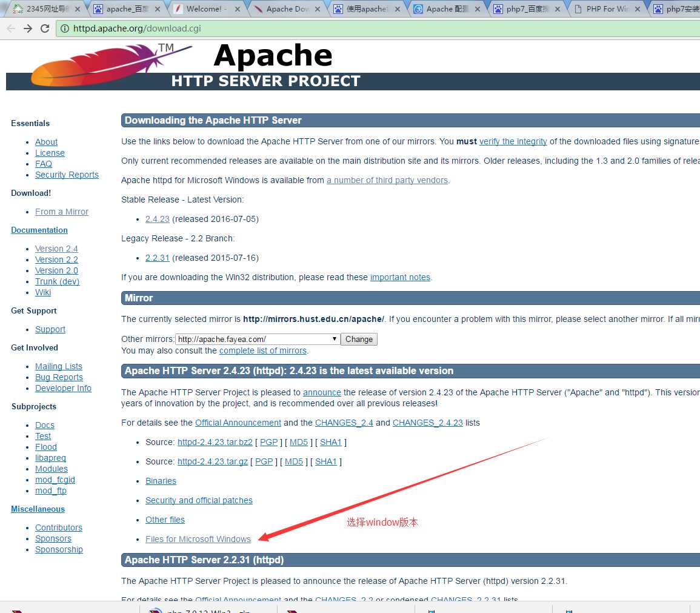Viewport: 700px width, 613px height.
Task: Close the 2345 navigation tab
Action: [77, 9]
